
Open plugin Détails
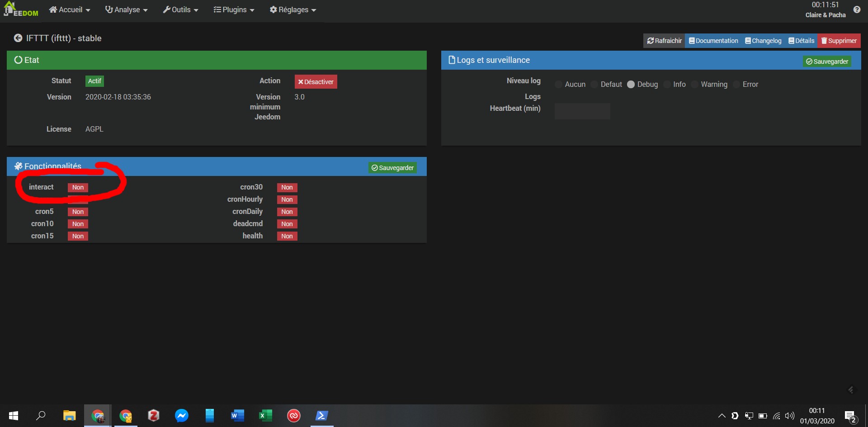click(801, 41)
